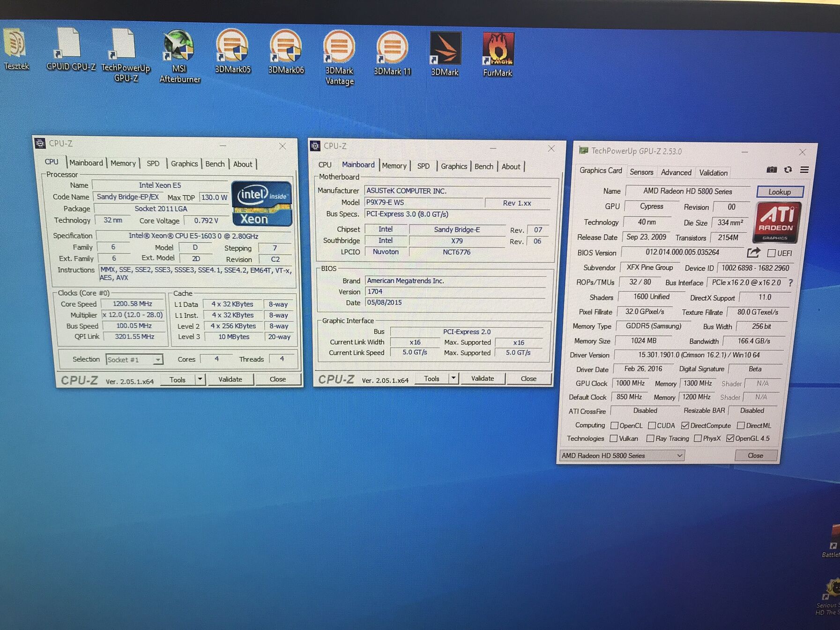Open TechPowerUp GPU-Z desktop shortcut

point(126,55)
